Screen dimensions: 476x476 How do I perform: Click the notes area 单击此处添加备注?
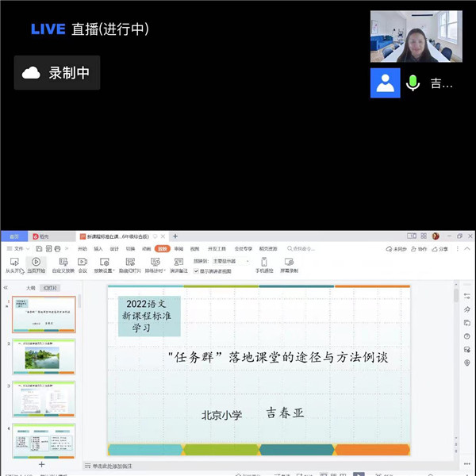pos(112,466)
